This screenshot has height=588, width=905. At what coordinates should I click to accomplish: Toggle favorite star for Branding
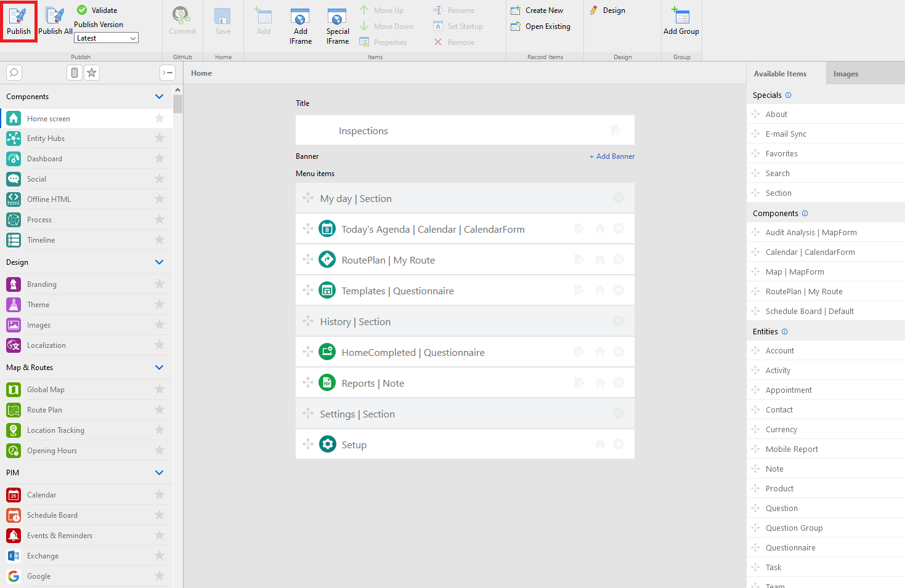(x=160, y=284)
